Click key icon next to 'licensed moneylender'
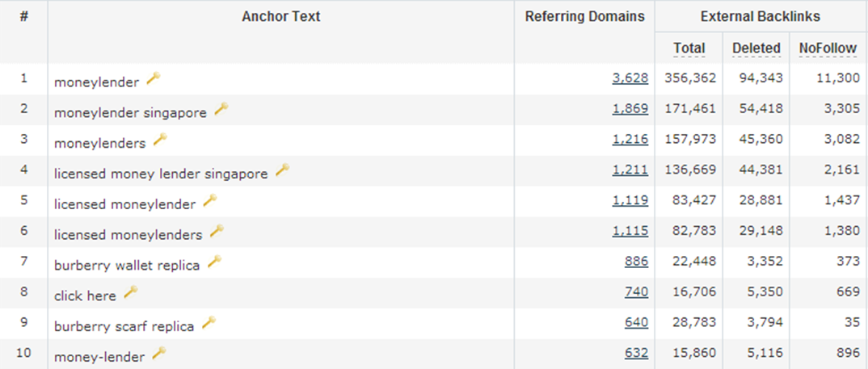The width and height of the screenshot is (868, 369). click(210, 201)
